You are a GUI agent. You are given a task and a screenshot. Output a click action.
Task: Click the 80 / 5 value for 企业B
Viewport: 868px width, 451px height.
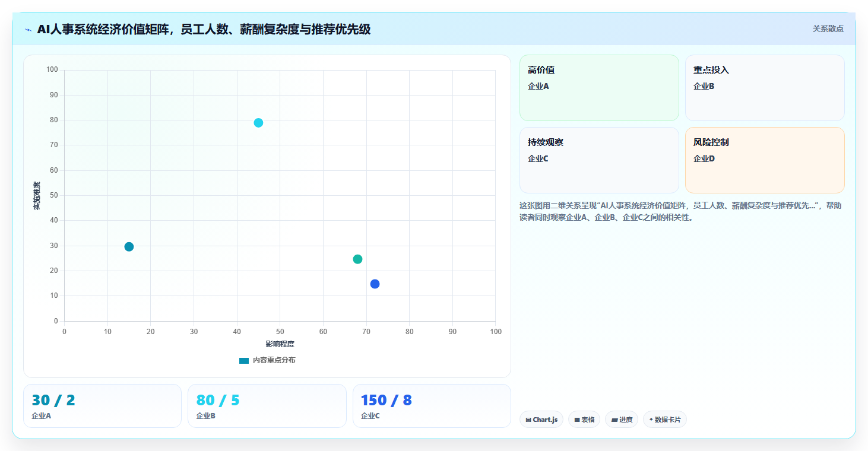click(x=218, y=401)
